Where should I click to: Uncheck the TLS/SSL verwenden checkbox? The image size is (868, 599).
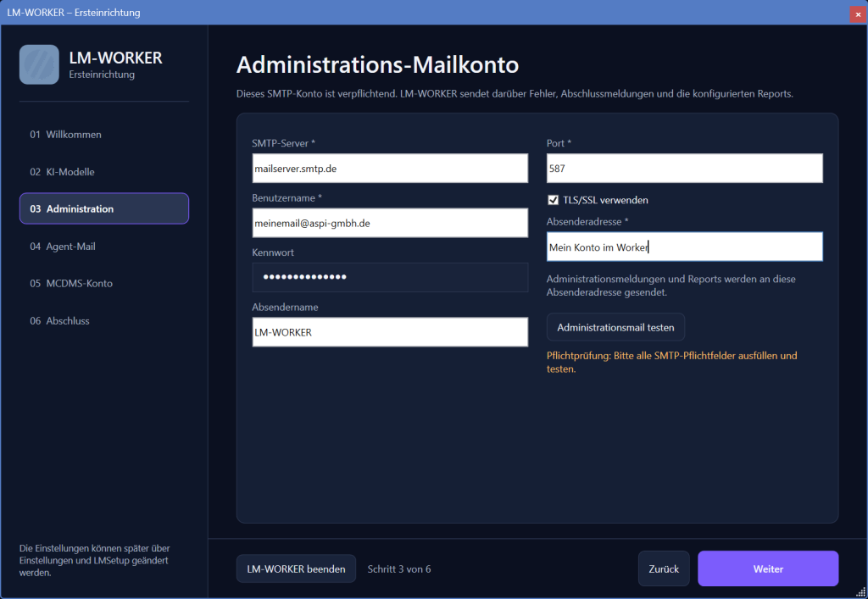[x=553, y=200]
